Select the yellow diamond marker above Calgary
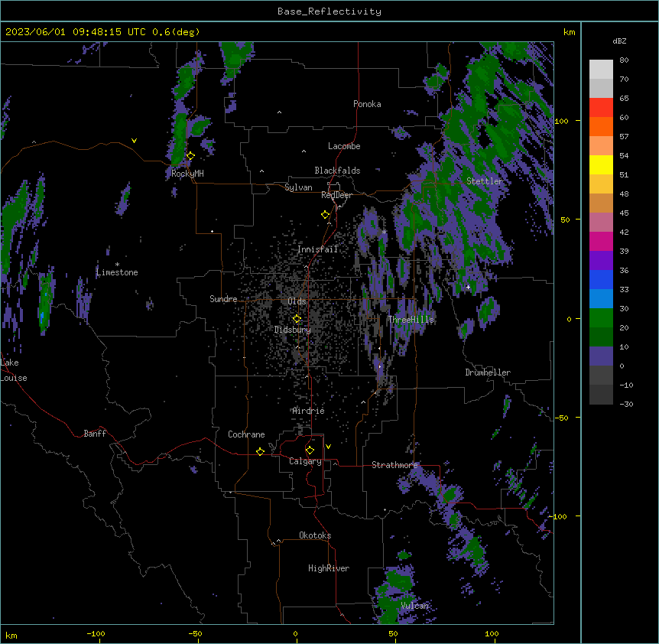659x644 pixels. (310, 450)
